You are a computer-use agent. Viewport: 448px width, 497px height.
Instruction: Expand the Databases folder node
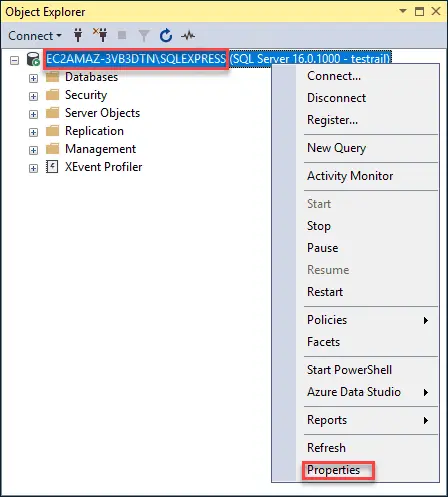[33, 78]
